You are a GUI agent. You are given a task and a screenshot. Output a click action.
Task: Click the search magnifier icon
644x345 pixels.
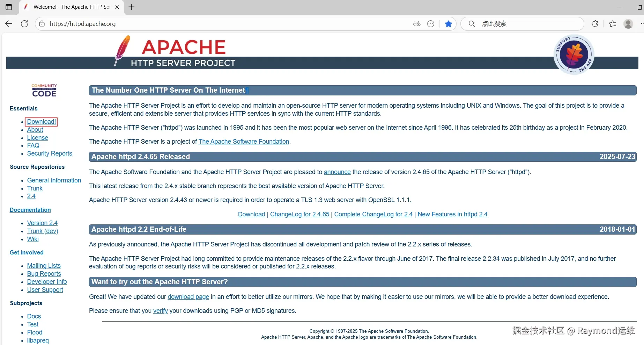click(472, 24)
